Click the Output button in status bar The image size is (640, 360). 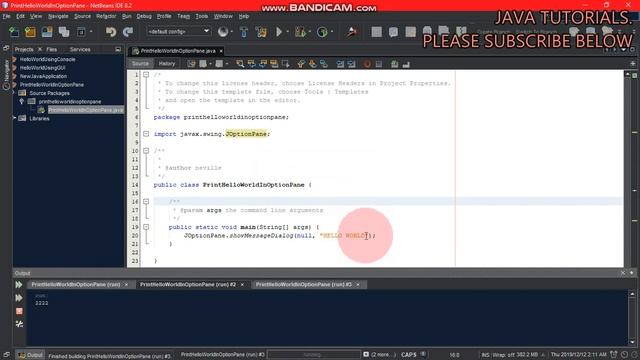30,355
